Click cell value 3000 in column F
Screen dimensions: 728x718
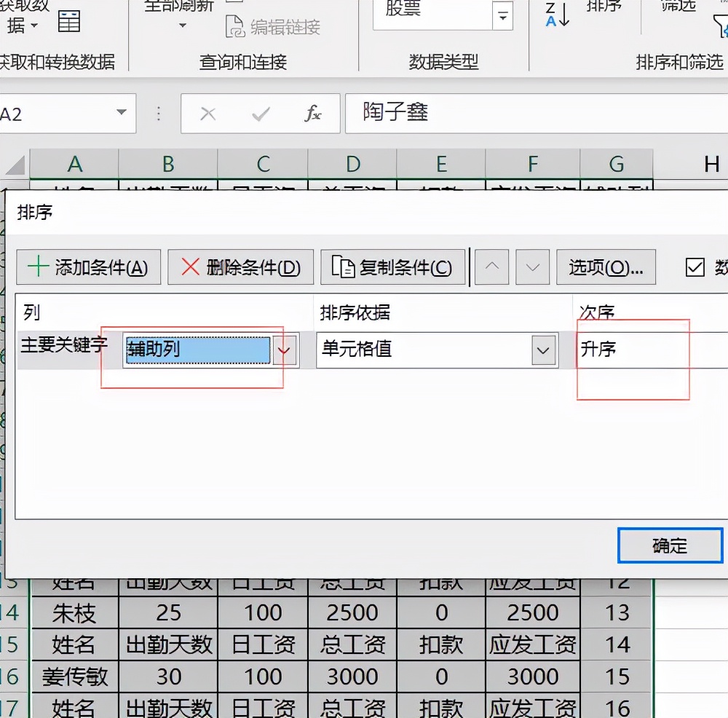tap(533, 676)
